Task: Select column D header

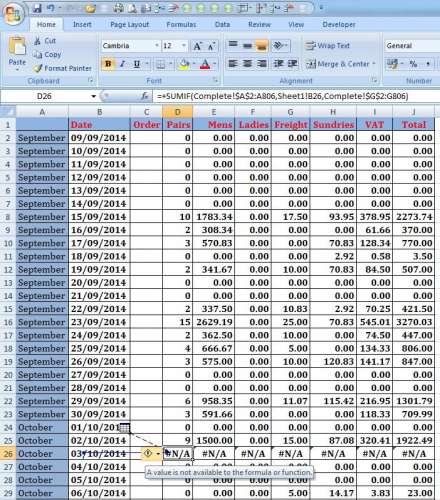Action: click(177, 112)
